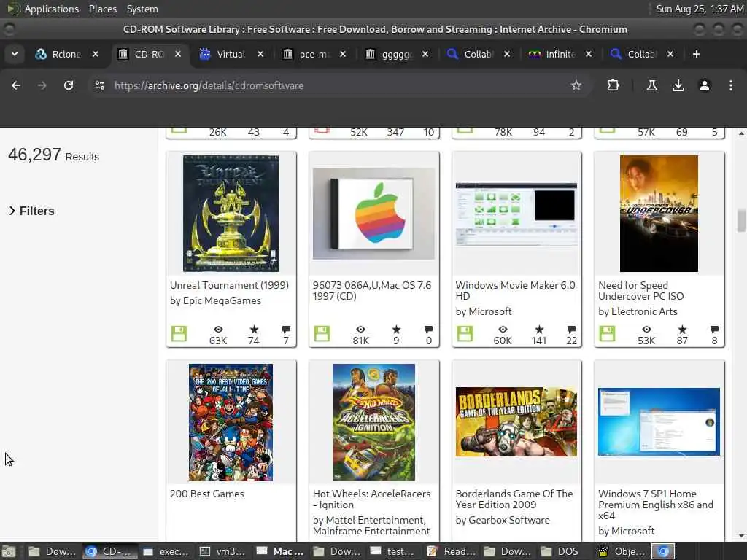Open Need for Speed Undercover PC ISO link
Viewport: 747px width, 560px height.
click(640, 290)
